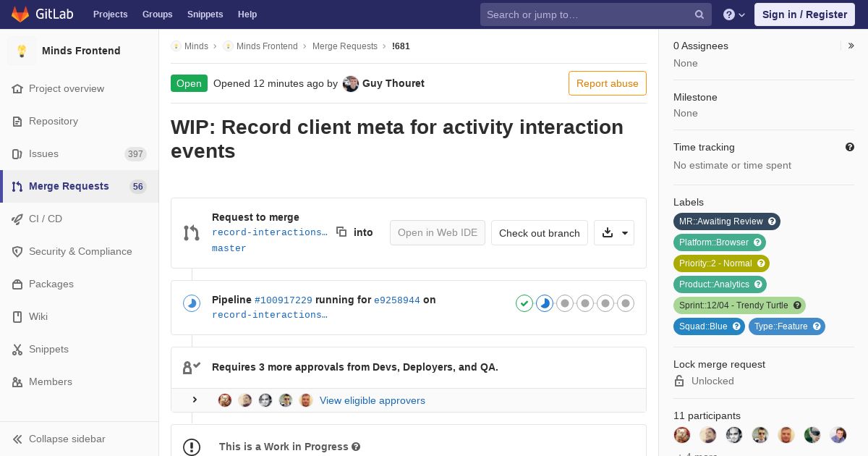The height and width of the screenshot is (456, 868).
Task: Open Security & Compliance section
Action: pyautogui.click(x=80, y=251)
